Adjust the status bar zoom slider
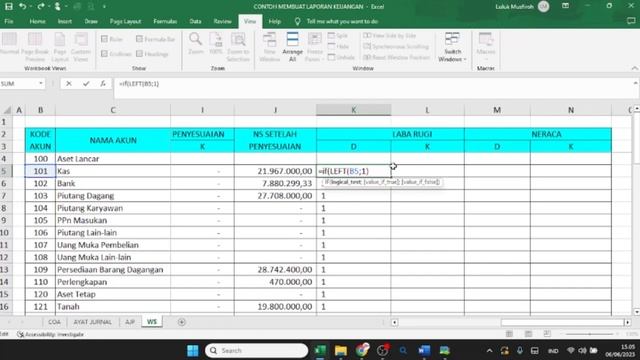 pos(589,334)
